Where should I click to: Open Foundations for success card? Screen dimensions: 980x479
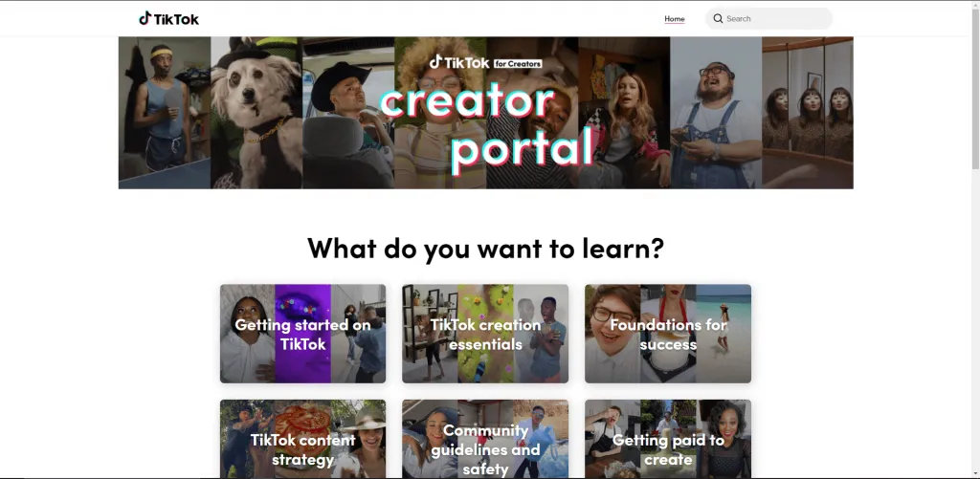(667, 334)
